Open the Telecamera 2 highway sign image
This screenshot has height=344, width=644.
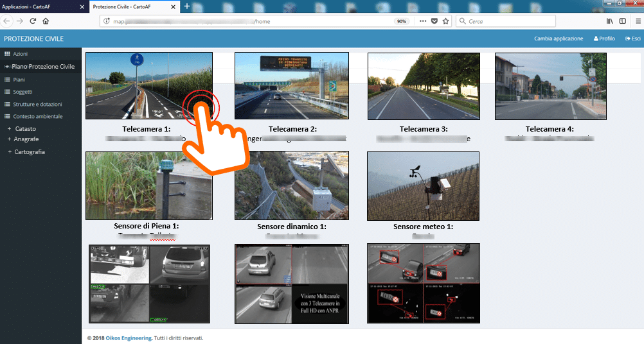click(x=292, y=86)
